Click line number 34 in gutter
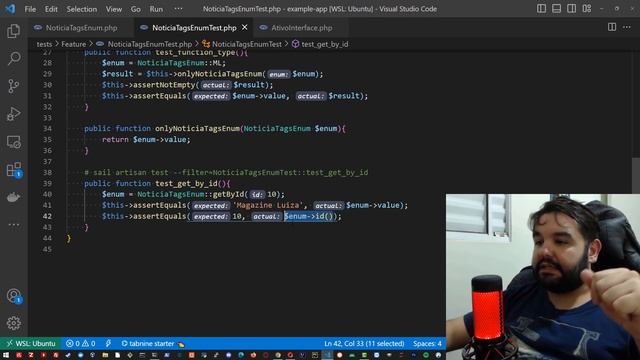The width and height of the screenshot is (640, 360). pos(47,129)
